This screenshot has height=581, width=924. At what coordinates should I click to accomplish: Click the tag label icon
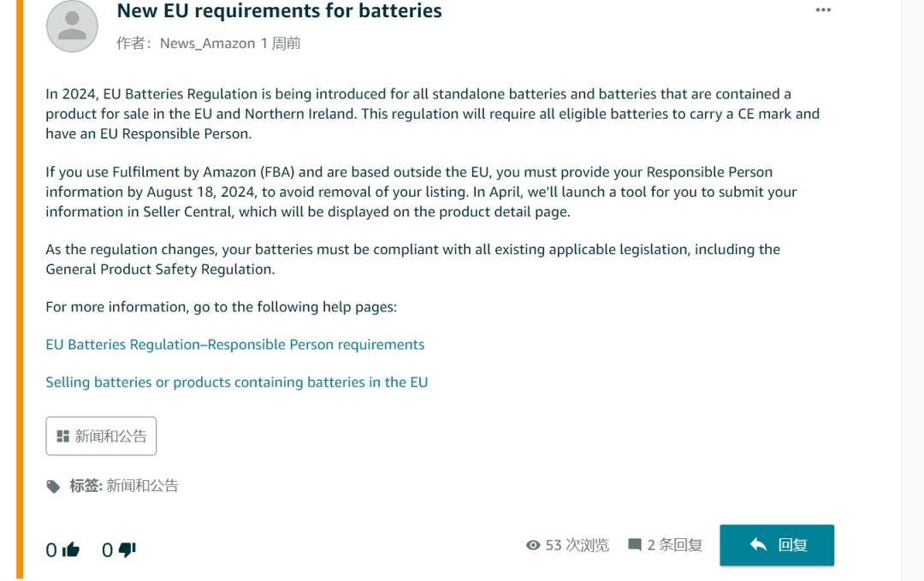click(x=54, y=486)
